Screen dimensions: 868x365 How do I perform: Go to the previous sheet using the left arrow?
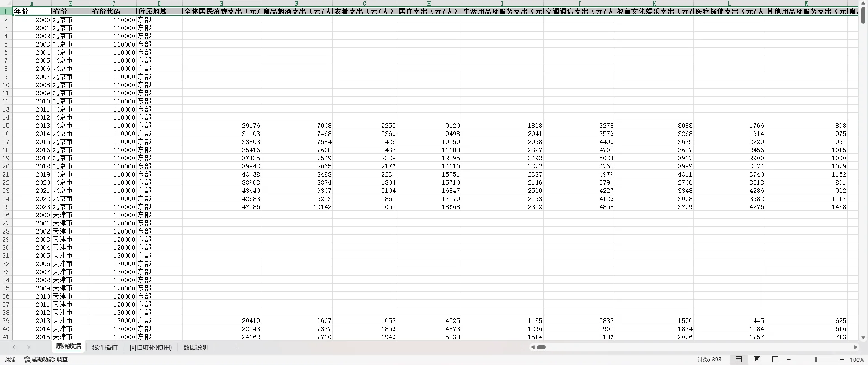click(14, 347)
